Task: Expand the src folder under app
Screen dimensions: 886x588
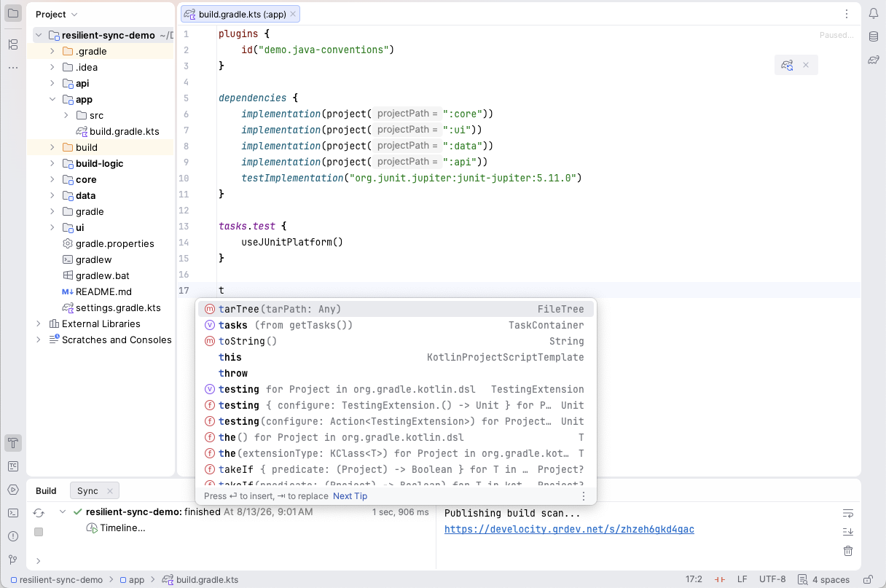Action: 66,115
